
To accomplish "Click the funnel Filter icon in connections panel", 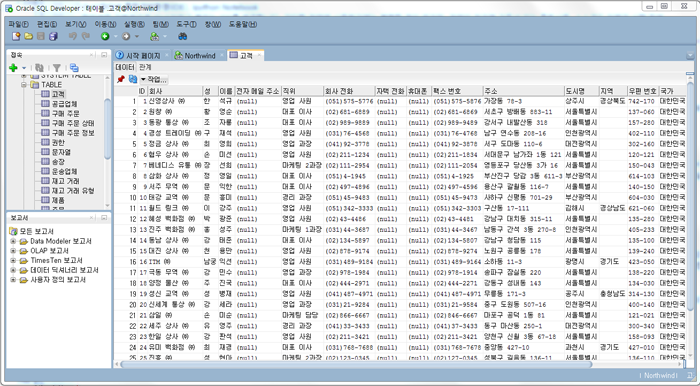I will click(x=57, y=68).
